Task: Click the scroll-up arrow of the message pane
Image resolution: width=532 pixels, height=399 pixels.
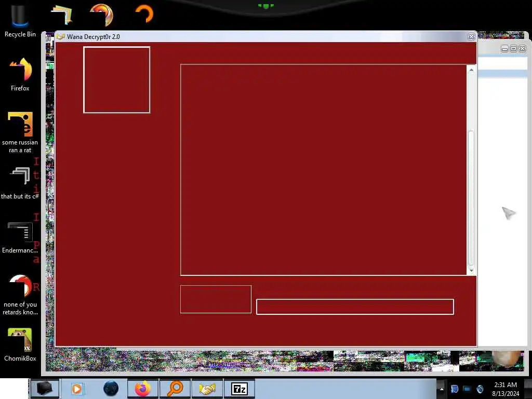Action: click(471, 70)
